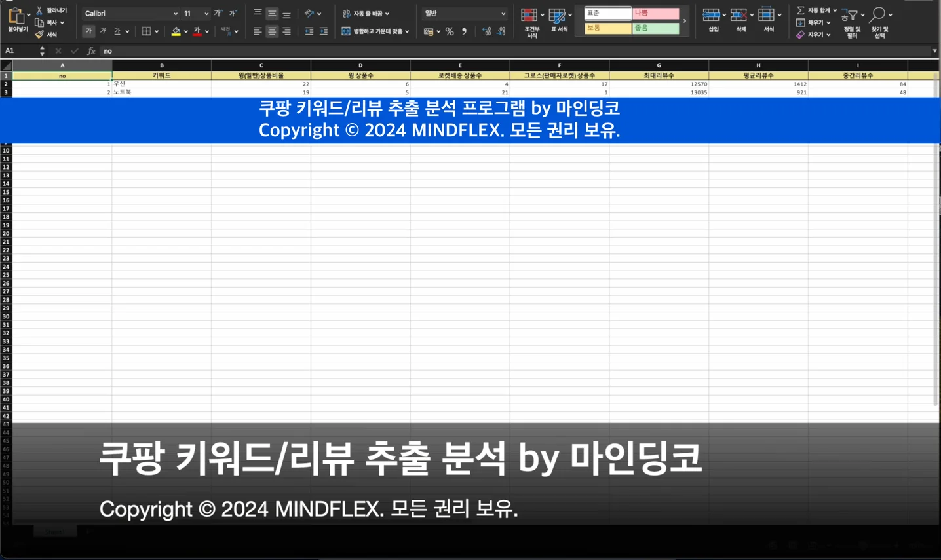Click Format cells (서식) icon near 삭제
The image size is (941, 560).
[x=767, y=14]
